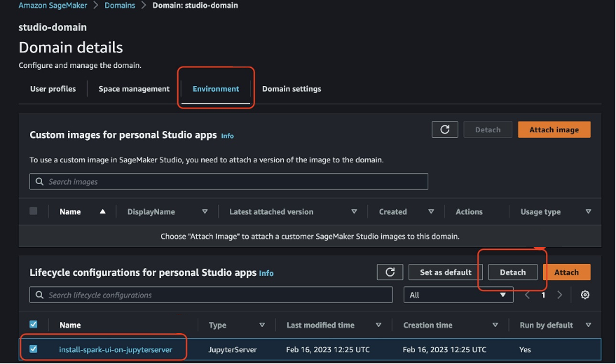Go to next page of lifecycle configurations
616x364 pixels.
pos(559,295)
